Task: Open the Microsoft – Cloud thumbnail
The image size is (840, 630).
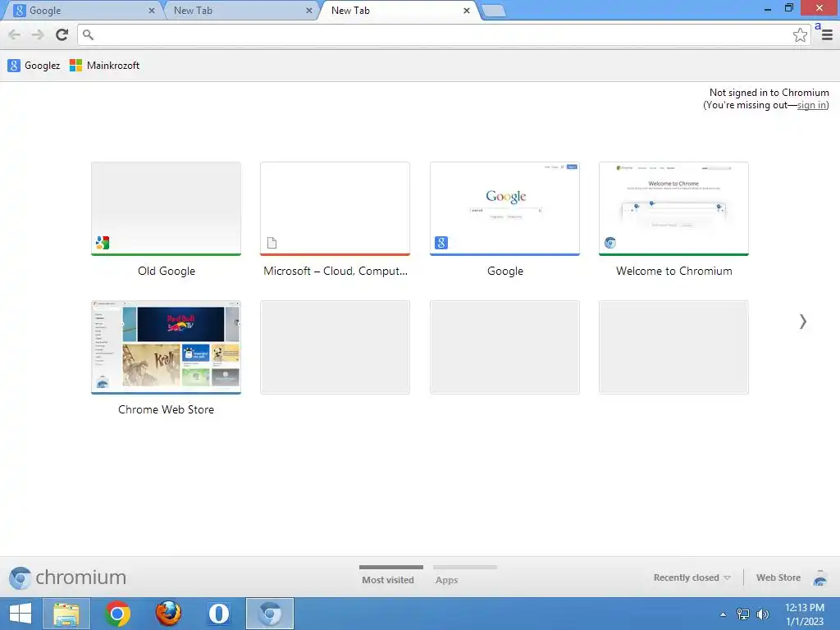Action: 335,209
